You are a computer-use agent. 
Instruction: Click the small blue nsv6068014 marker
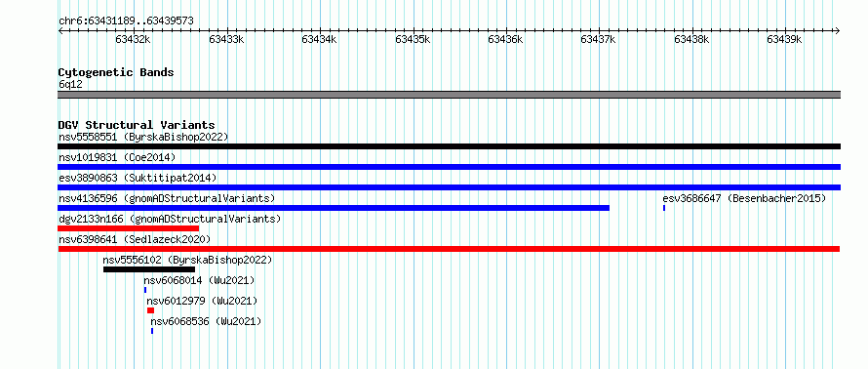[145, 290]
